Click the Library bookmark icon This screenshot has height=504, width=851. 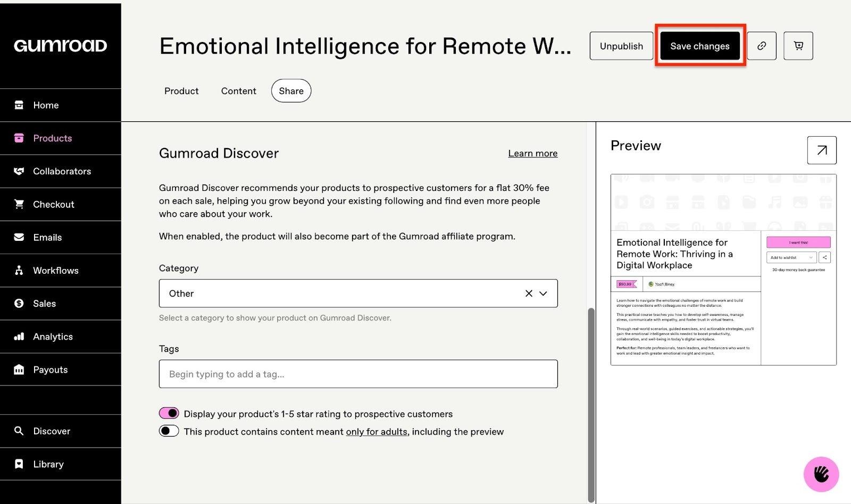coord(19,464)
